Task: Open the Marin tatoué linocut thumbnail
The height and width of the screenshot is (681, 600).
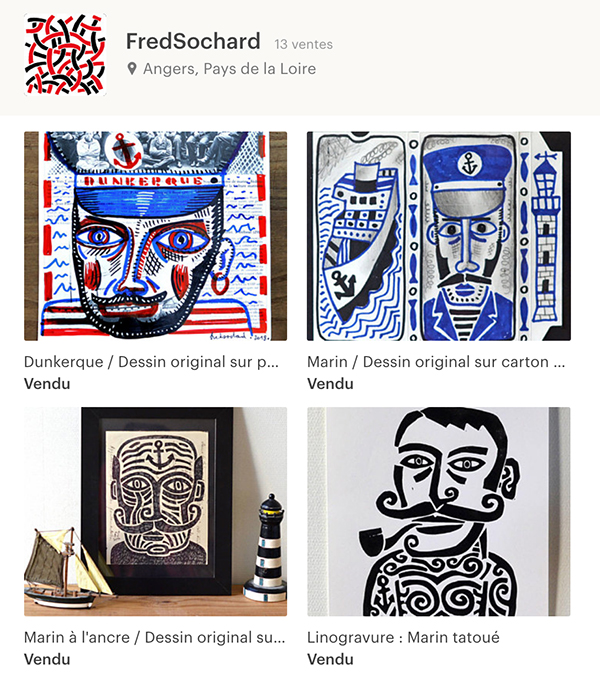Action: [439, 512]
